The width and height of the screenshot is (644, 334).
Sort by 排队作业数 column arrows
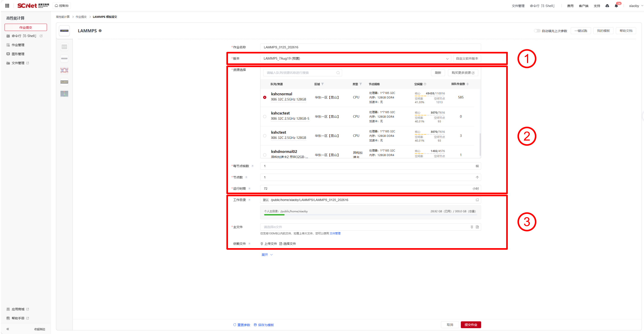468,84
